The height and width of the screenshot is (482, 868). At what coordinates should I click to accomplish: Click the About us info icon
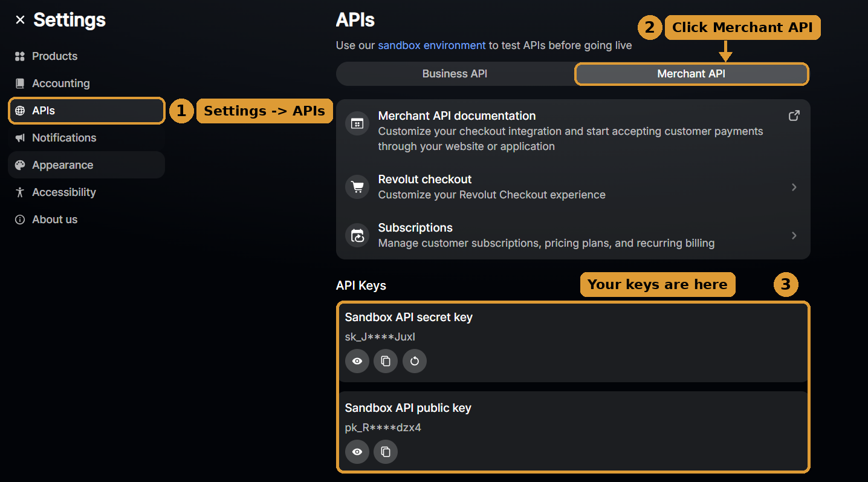pyautogui.click(x=20, y=220)
